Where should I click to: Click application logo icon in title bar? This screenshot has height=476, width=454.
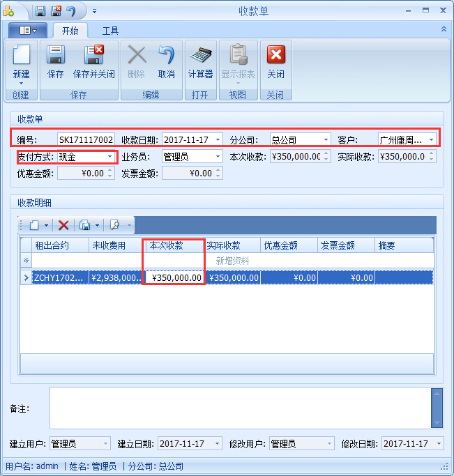8,12
